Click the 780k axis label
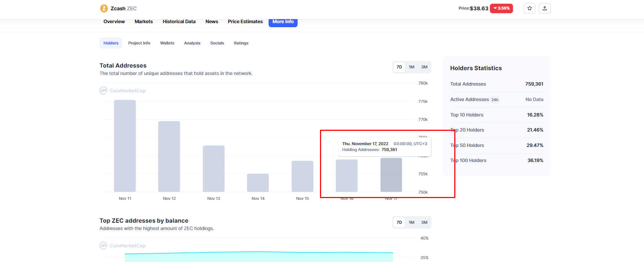The height and width of the screenshot is (262, 644). click(x=423, y=83)
